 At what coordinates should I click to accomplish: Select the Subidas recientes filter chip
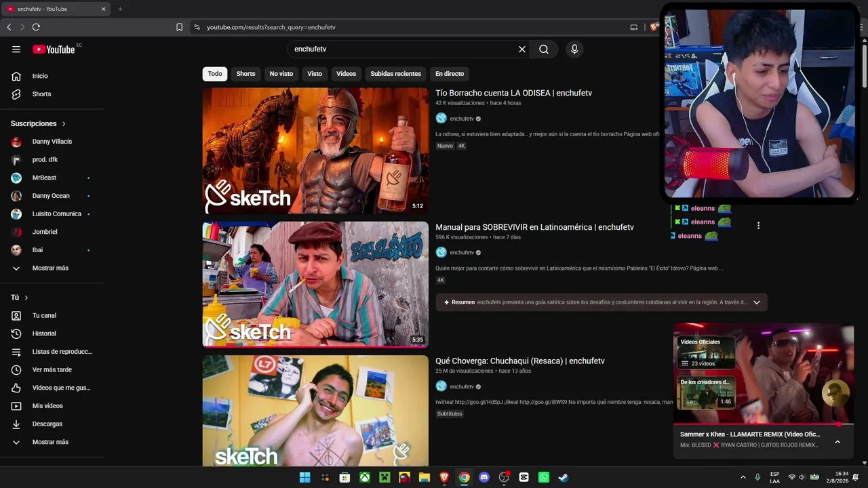[x=395, y=74]
